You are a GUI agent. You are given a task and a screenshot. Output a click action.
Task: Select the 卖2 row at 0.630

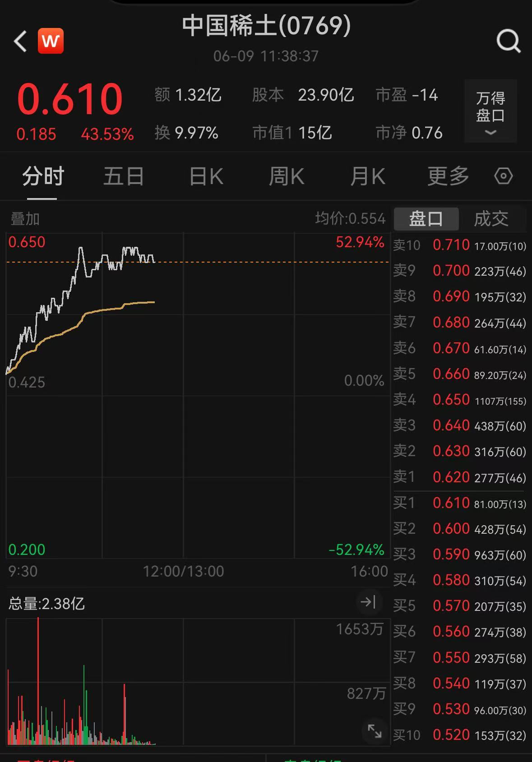[x=459, y=451]
